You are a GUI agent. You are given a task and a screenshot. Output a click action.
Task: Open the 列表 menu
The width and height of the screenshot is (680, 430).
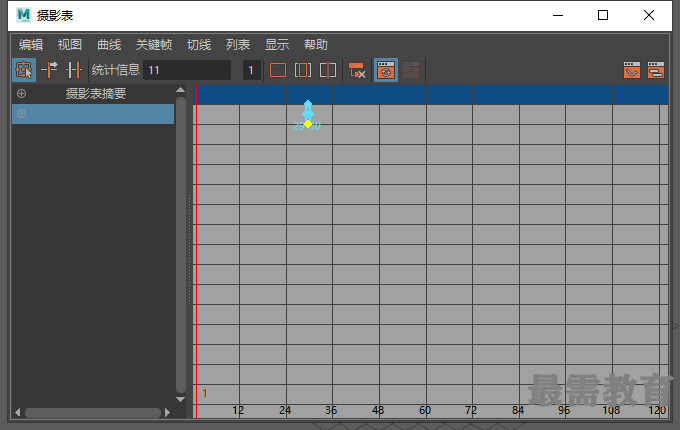click(x=238, y=45)
